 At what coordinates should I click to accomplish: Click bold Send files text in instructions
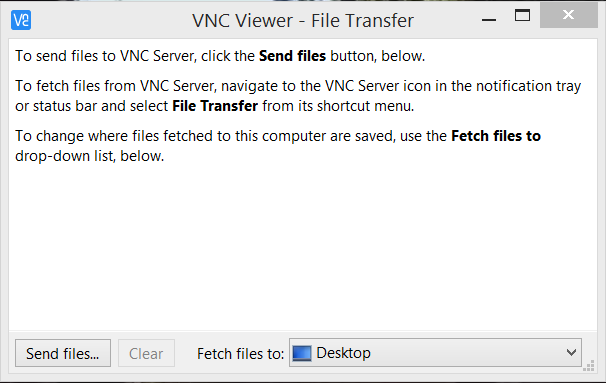tap(292, 56)
